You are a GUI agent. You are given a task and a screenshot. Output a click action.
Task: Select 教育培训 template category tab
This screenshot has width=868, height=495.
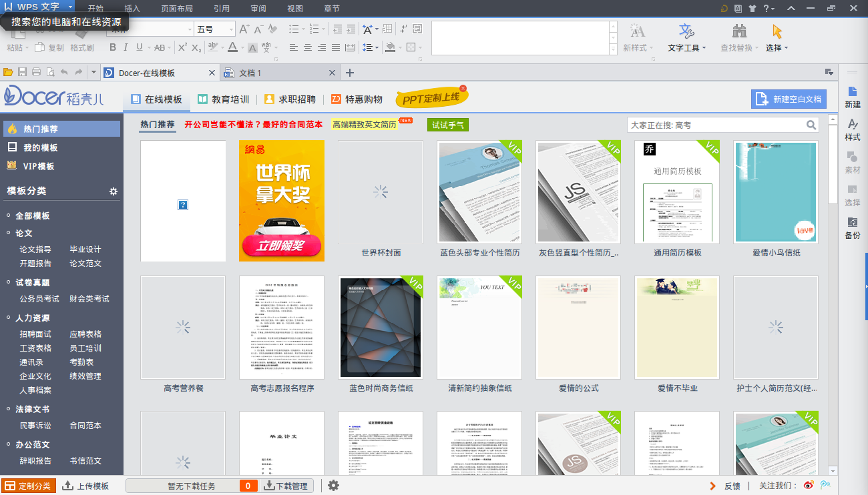click(x=224, y=99)
